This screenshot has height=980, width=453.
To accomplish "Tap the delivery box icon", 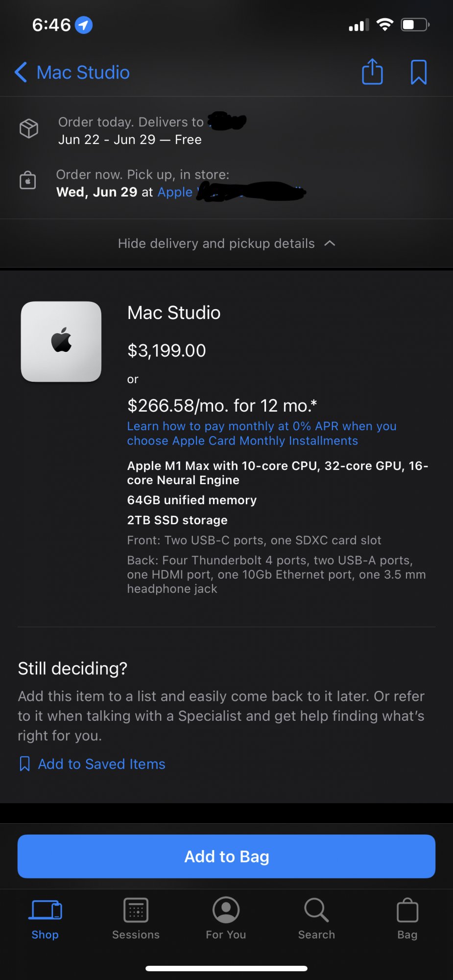I will [29, 129].
